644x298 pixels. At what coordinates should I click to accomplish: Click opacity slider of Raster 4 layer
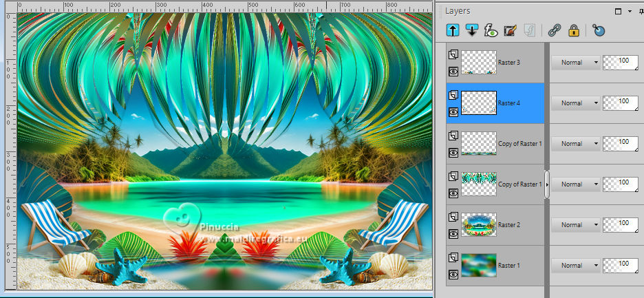621,103
